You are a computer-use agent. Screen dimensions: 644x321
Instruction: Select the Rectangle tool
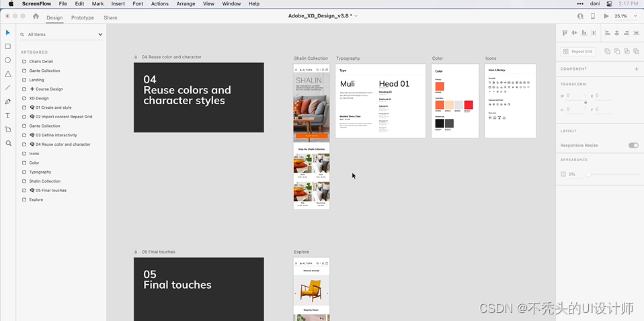point(8,46)
